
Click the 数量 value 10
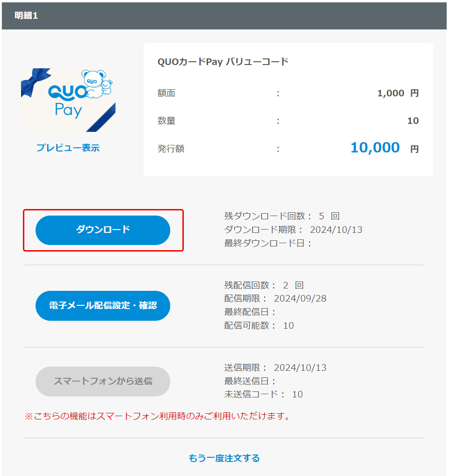click(x=413, y=121)
